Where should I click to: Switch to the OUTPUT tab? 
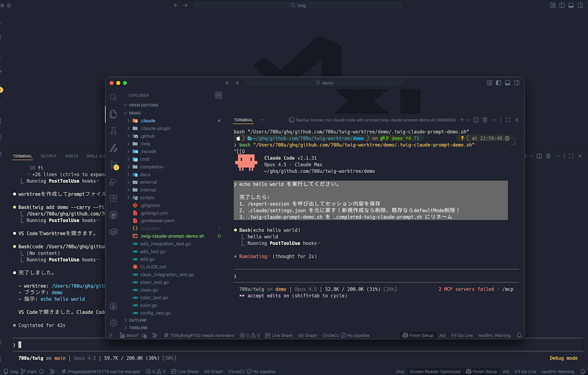coord(48,156)
